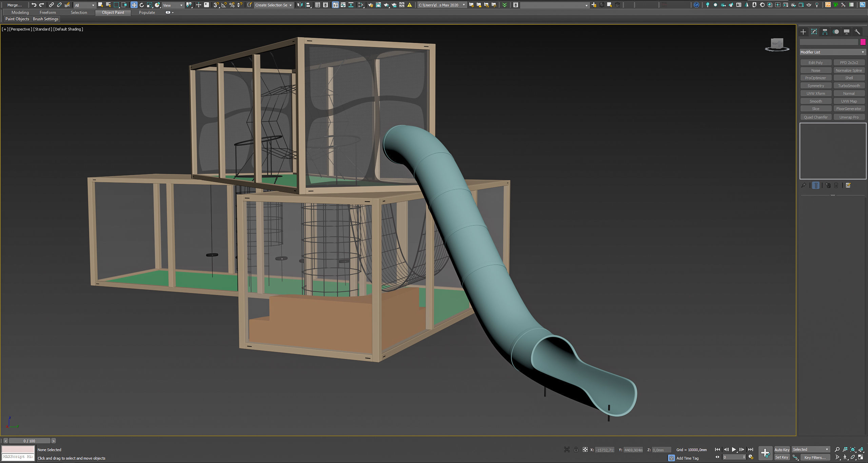
Task: Open the project path dropdown
Action: (442, 5)
